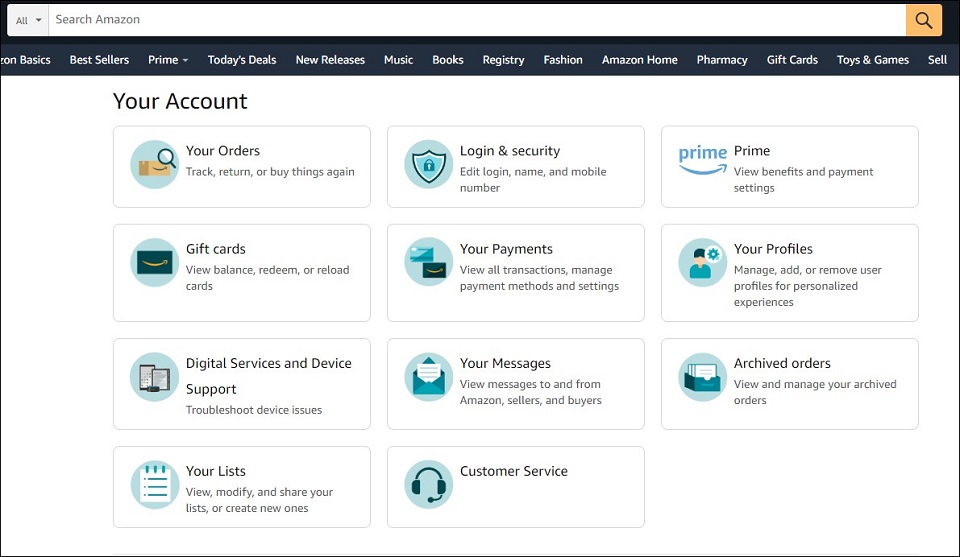Click 'Troubleshoot device issues' text
960x557 pixels.
coord(253,410)
